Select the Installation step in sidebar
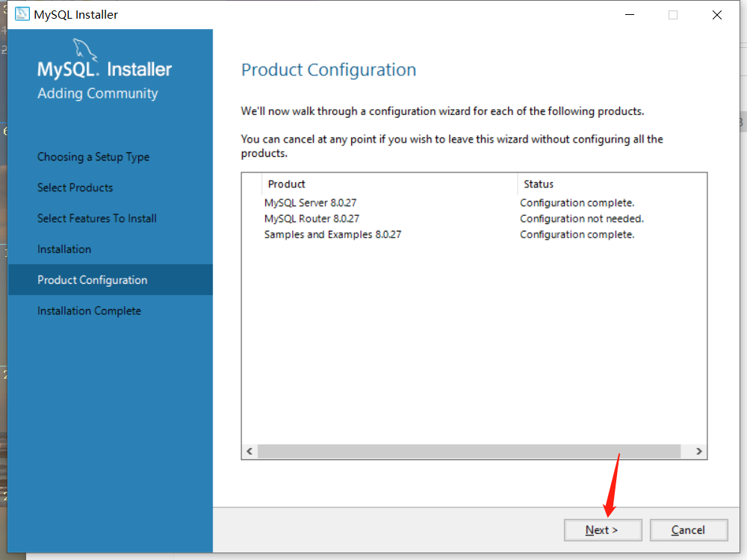This screenshot has height=560, width=747. pyautogui.click(x=64, y=249)
